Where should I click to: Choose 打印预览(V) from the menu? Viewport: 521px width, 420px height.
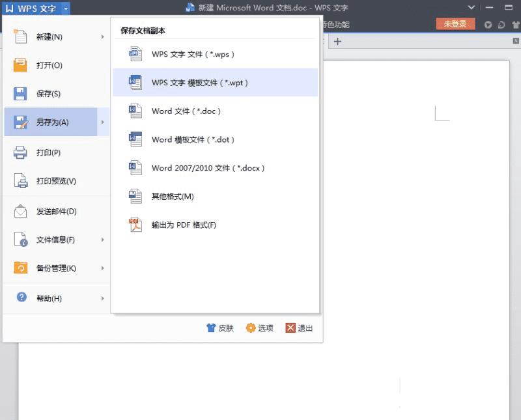pyautogui.click(x=57, y=181)
